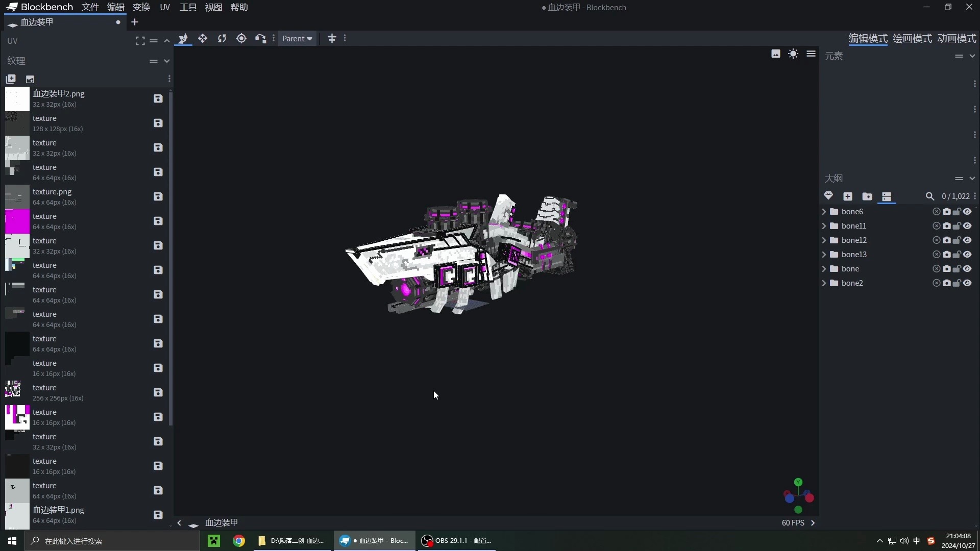Screen dimensions: 980x551
Task: Select the Vertex Snap tool
Action: point(260,39)
